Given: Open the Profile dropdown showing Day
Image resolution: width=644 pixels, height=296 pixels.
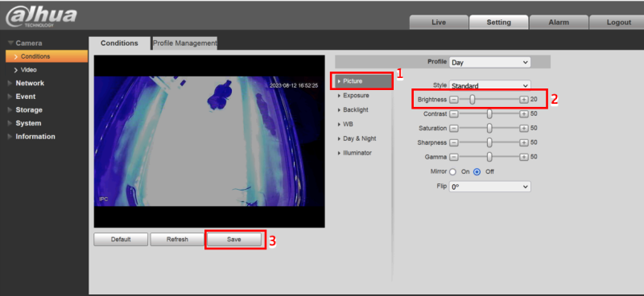Looking at the screenshot, I should coord(489,63).
